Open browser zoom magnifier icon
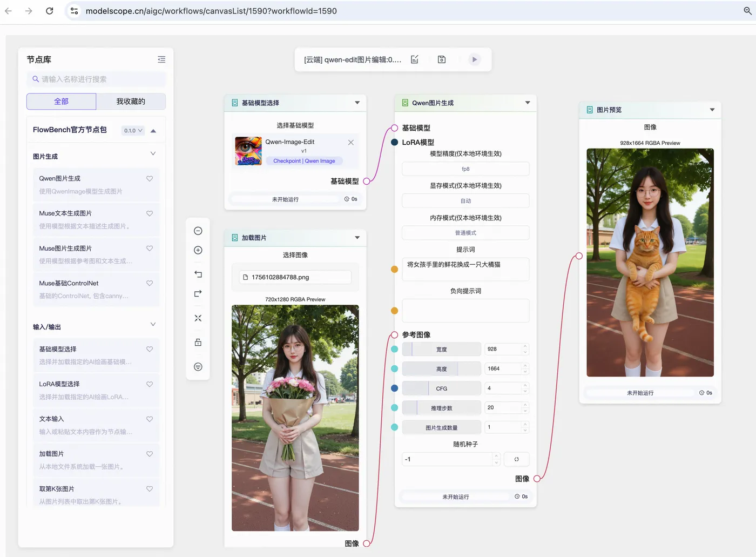The height and width of the screenshot is (557, 756). [x=747, y=11]
